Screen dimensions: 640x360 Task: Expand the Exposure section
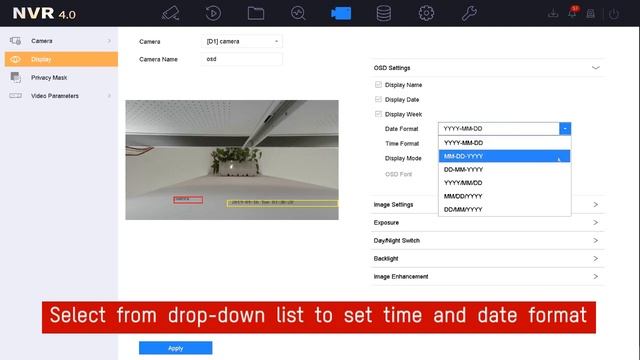pyautogui.click(x=596, y=222)
